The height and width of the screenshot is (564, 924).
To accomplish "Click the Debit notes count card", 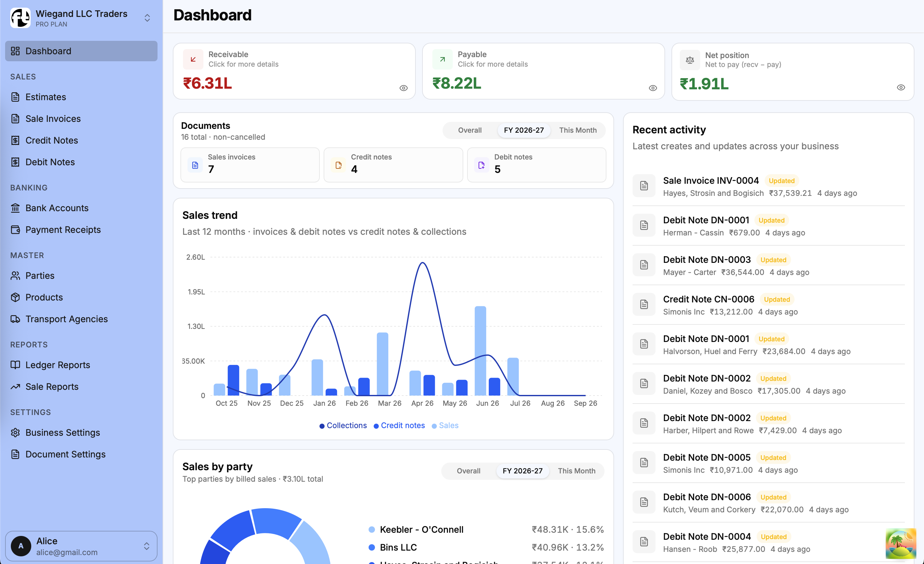I will click(x=537, y=165).
